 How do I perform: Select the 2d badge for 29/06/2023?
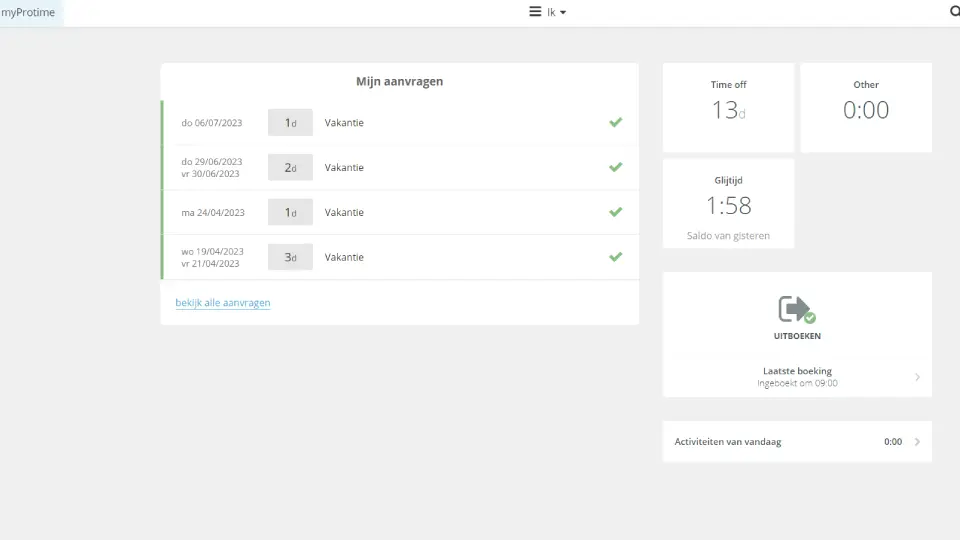click(x=290, y=167)
